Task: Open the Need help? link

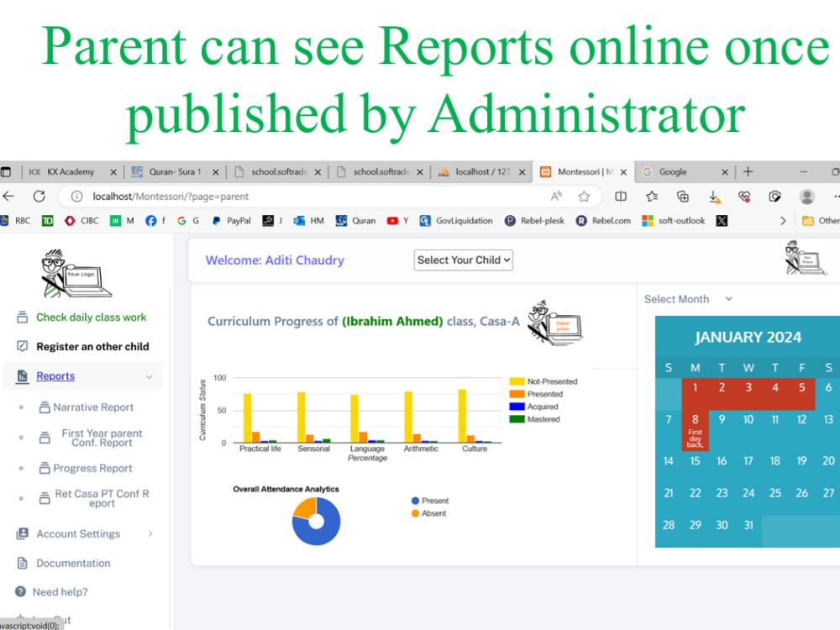Action: pyautogui.click(x=60, y=592)
